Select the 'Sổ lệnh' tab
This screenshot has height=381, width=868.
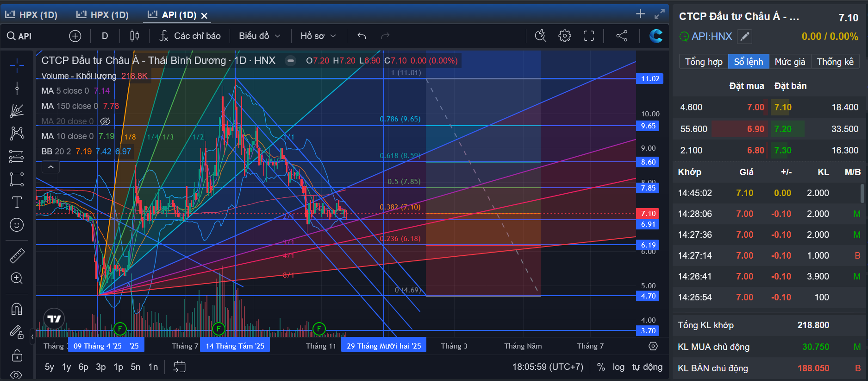click(749, 62)
